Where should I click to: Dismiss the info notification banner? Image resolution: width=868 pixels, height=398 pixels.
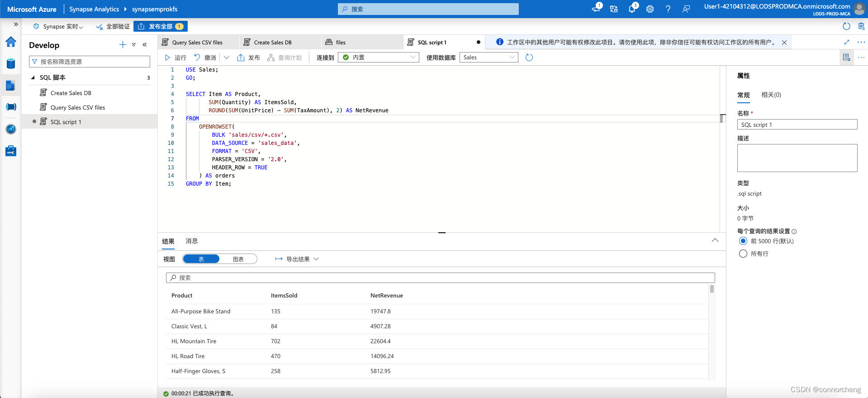pos(784,42)
